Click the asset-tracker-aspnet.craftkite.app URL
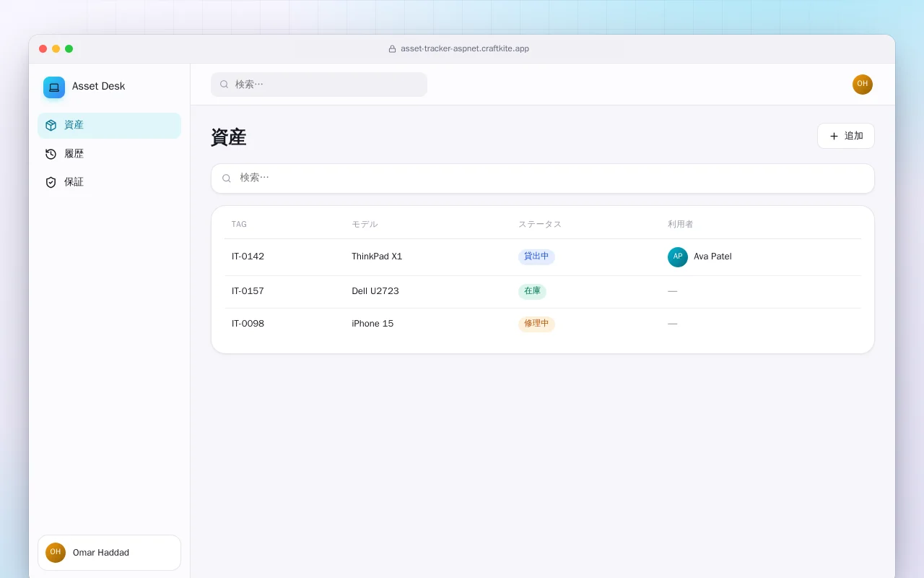This screenshot has width=924, height=578. [465, 49]
